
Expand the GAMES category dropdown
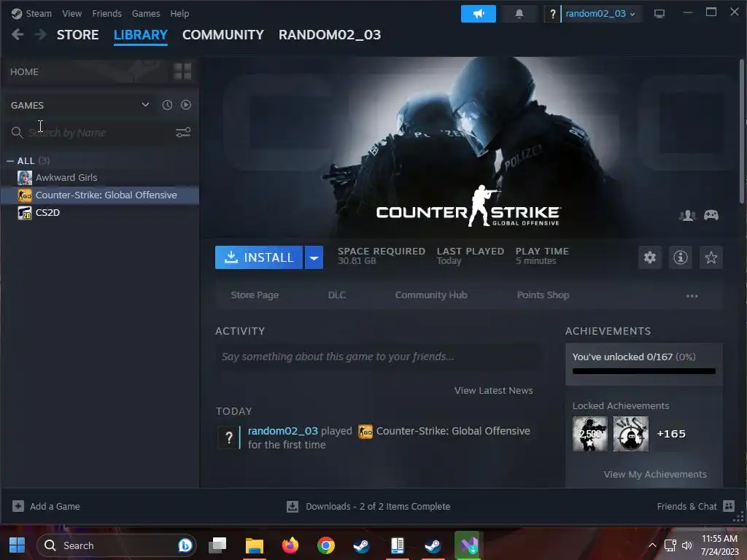[145, 105]
